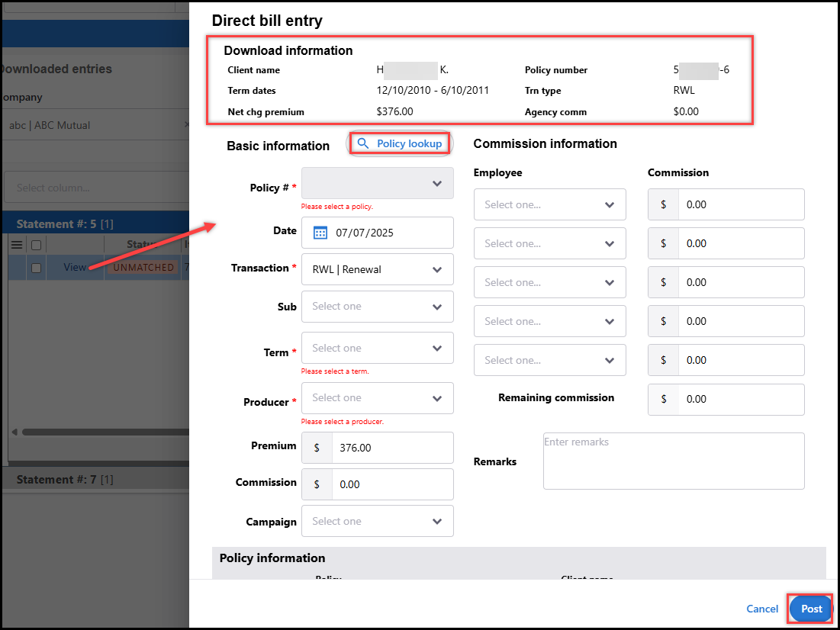Click the Net chg premium value $376.00

coord(394,112)
